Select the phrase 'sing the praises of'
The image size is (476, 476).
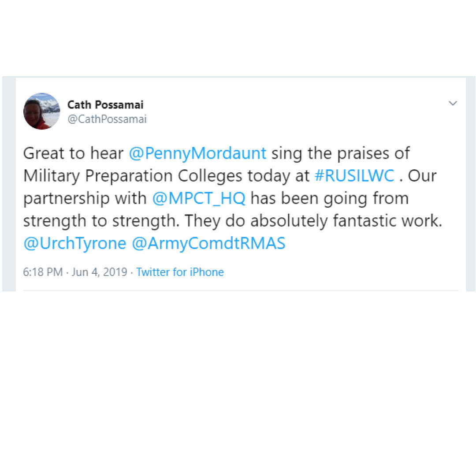340,153
